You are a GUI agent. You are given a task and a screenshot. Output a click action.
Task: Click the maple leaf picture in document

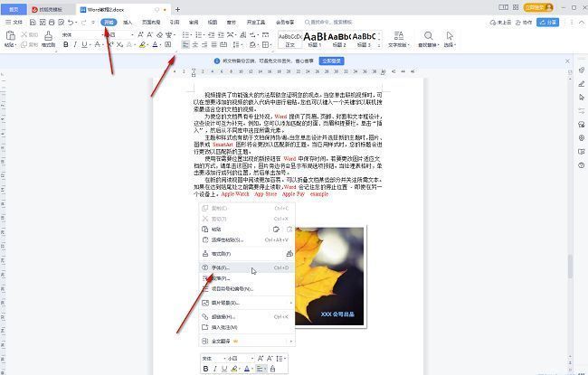329,277
